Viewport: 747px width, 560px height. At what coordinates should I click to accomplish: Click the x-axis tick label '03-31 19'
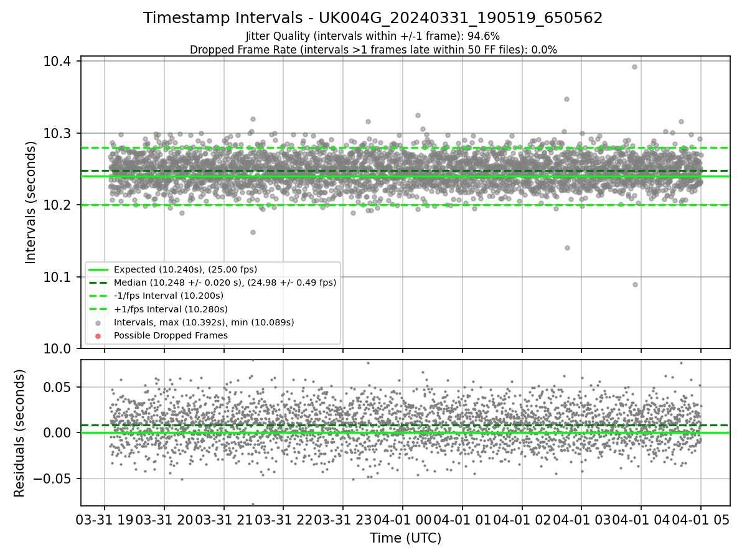(104, 520)
